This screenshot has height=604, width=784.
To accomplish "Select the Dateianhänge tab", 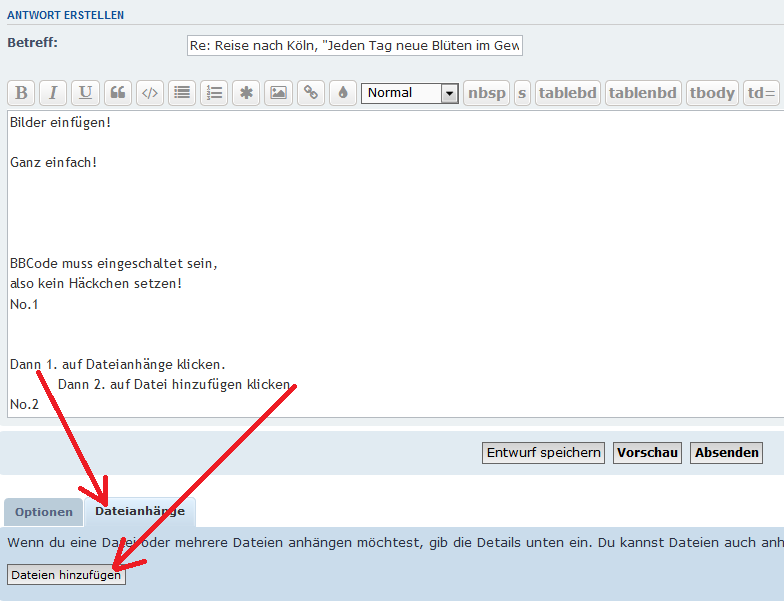I will [140, 511].
